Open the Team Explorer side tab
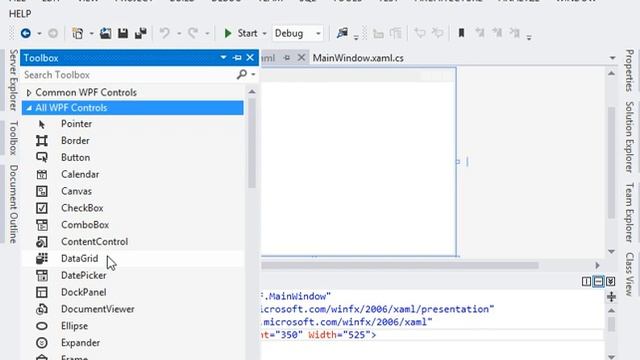Screen dimensions: 640x360 (x=630, y=213)
